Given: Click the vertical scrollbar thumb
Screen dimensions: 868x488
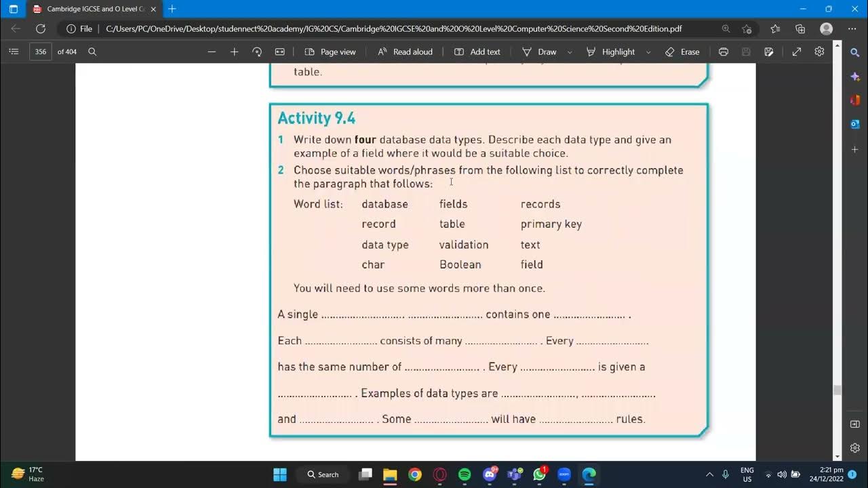Looking at the screenshot, I should coord(837,390).
